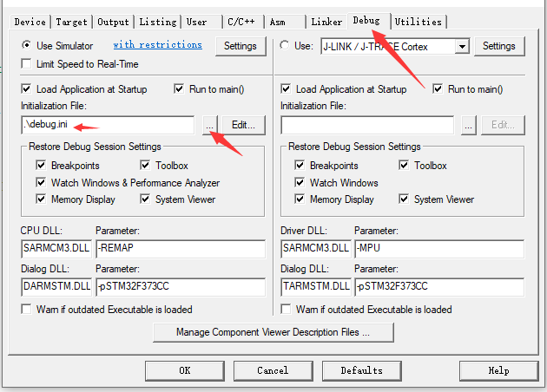Select the Debug tab
547x392 pixels.
[x=368, y=20]
